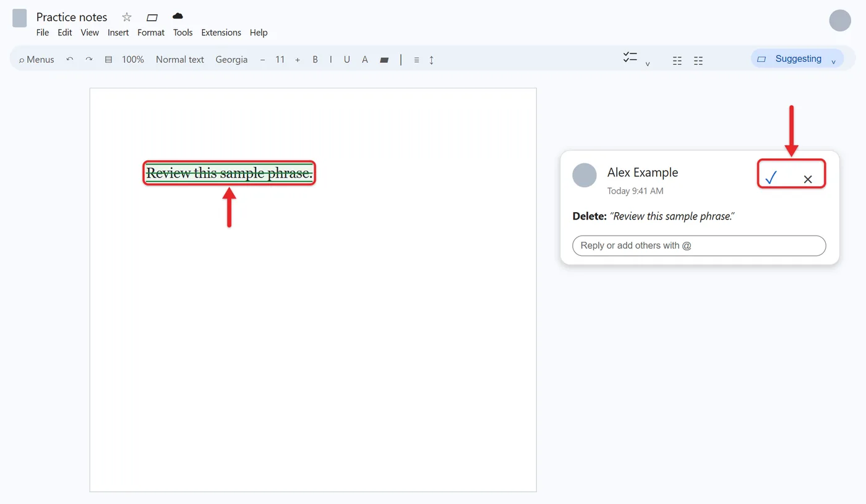Open the Extensions menu
866x504 pixels.
point(221,33)
